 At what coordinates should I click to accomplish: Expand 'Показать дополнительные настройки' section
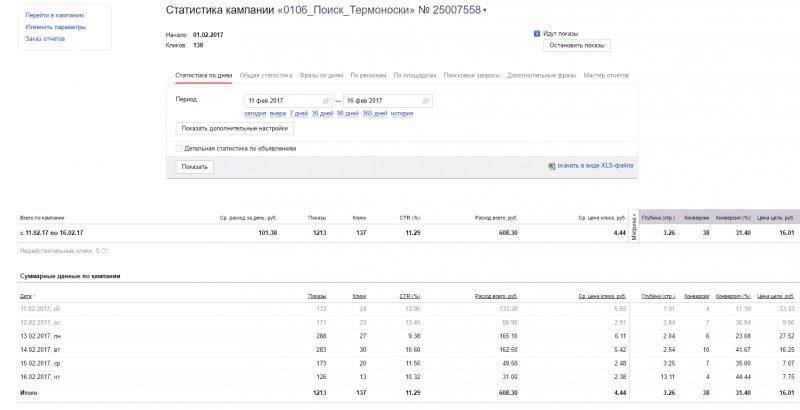point(234,128)
